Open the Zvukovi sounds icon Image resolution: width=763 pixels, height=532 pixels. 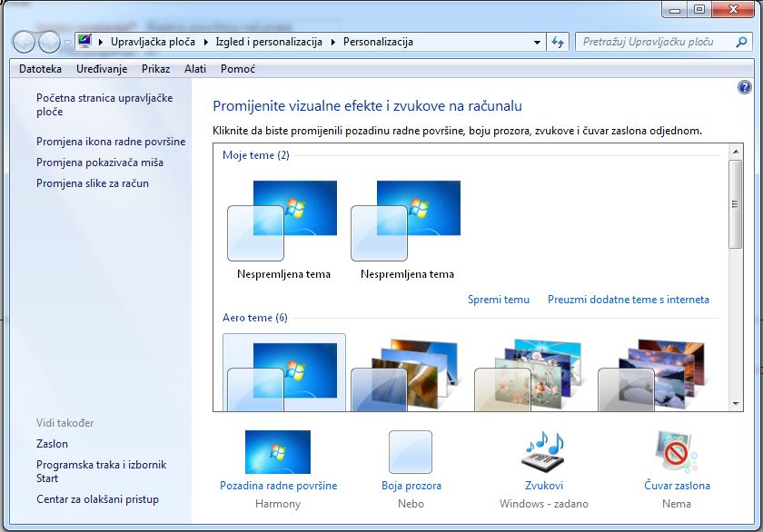coord(543,452)
